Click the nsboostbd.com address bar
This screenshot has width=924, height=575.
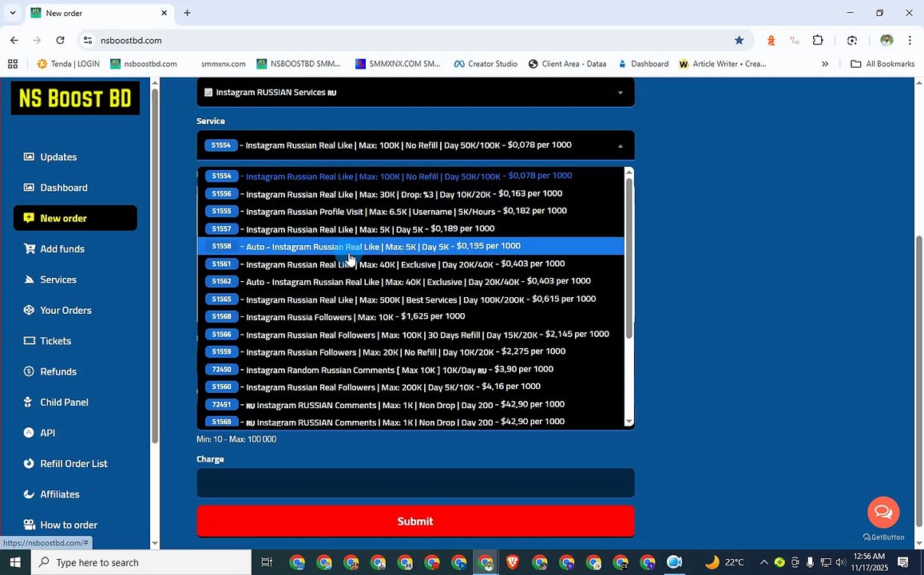click(415, 40)
